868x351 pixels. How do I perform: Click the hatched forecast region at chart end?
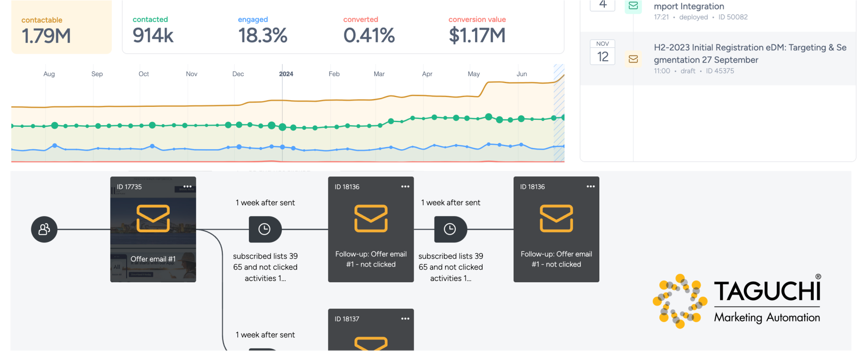coord(559,113)
